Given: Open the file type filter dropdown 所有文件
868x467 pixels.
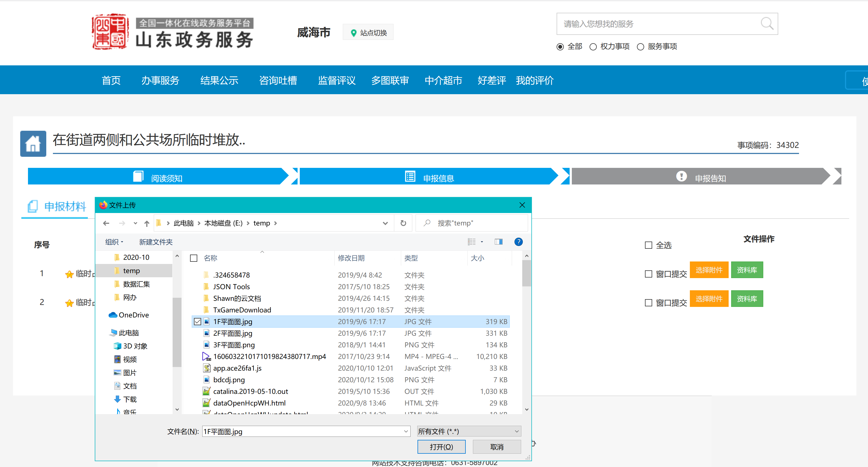Looking at the screenshot, I should click(x=469, y=431).
